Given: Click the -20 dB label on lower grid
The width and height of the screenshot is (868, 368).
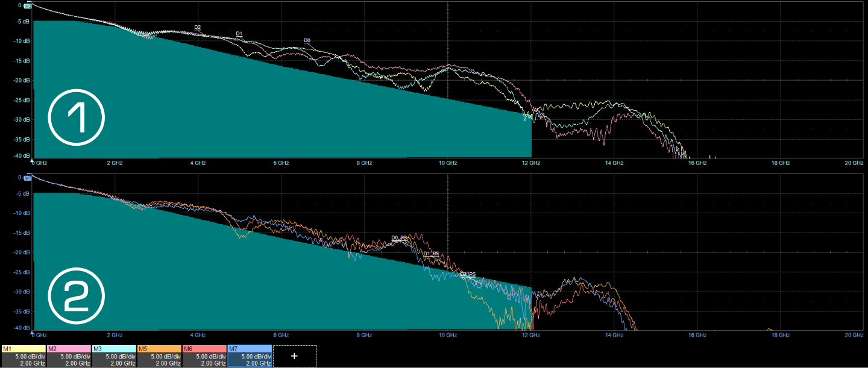Looking at the screenshot, I should coord(22,252).
